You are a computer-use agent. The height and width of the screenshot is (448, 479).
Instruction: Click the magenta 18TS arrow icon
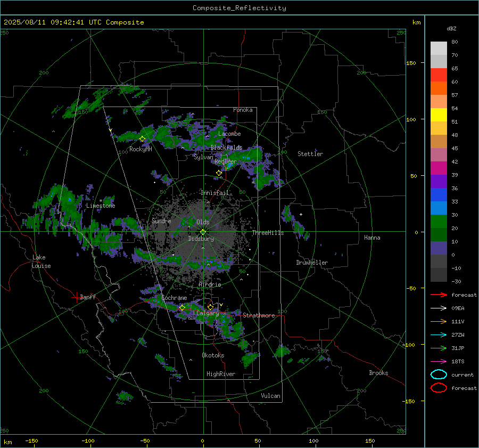[439, 362]
